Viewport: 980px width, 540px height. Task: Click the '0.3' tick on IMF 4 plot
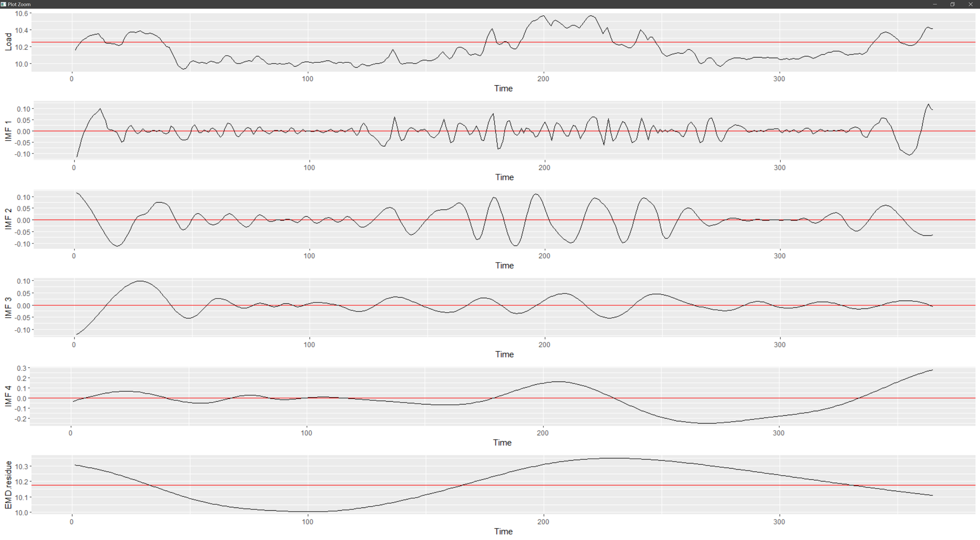[21, 368]
